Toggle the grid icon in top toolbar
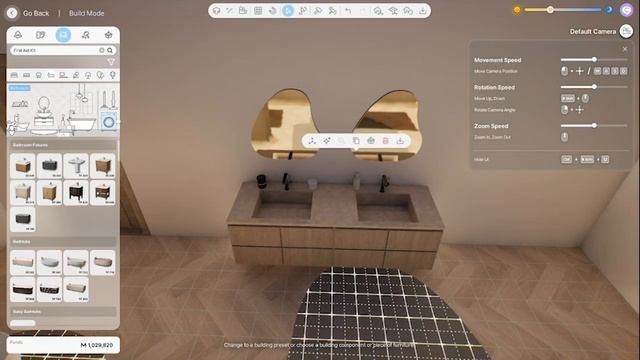The height and width of the screenshot is (360, 640). tap(258, 11)
